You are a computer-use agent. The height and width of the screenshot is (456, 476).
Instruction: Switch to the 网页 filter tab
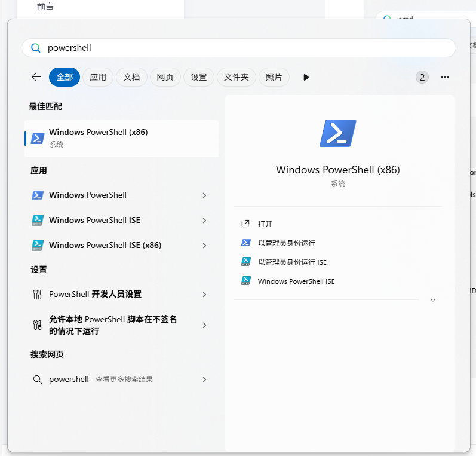(x=165, y=77)
